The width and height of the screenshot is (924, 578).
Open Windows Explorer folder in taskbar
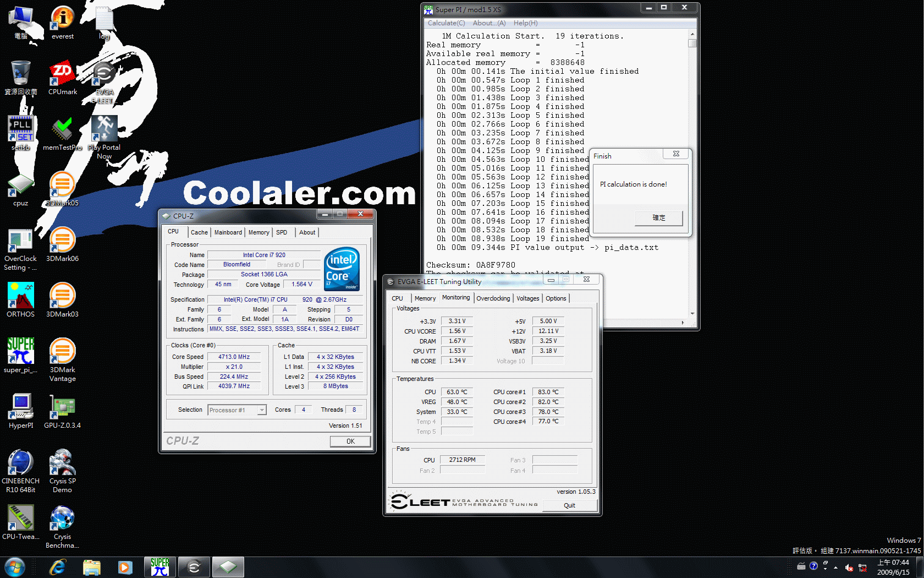tap(91, 567)
